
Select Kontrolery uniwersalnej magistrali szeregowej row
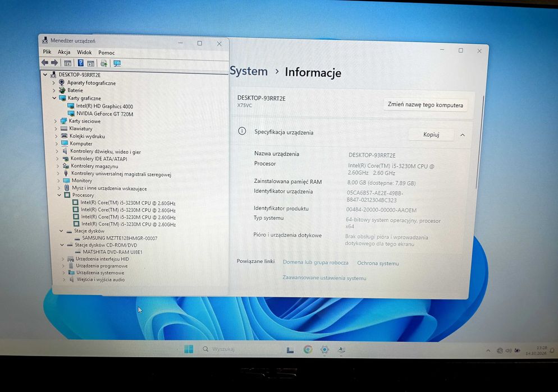(121, 174)
